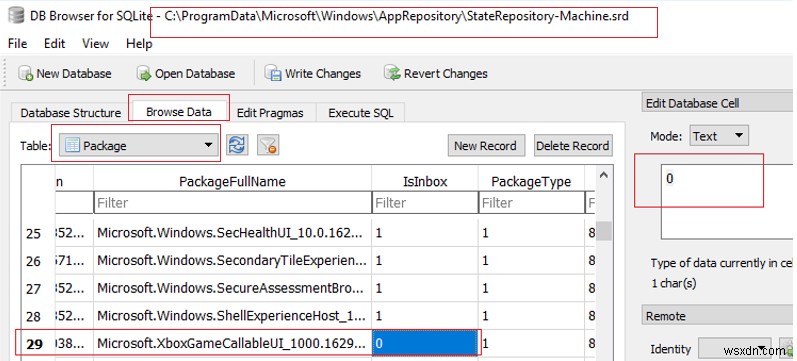This screenshot has height=361, width=797.
Task: Click the IsInbox column header
Action: [x=424, y=182]
